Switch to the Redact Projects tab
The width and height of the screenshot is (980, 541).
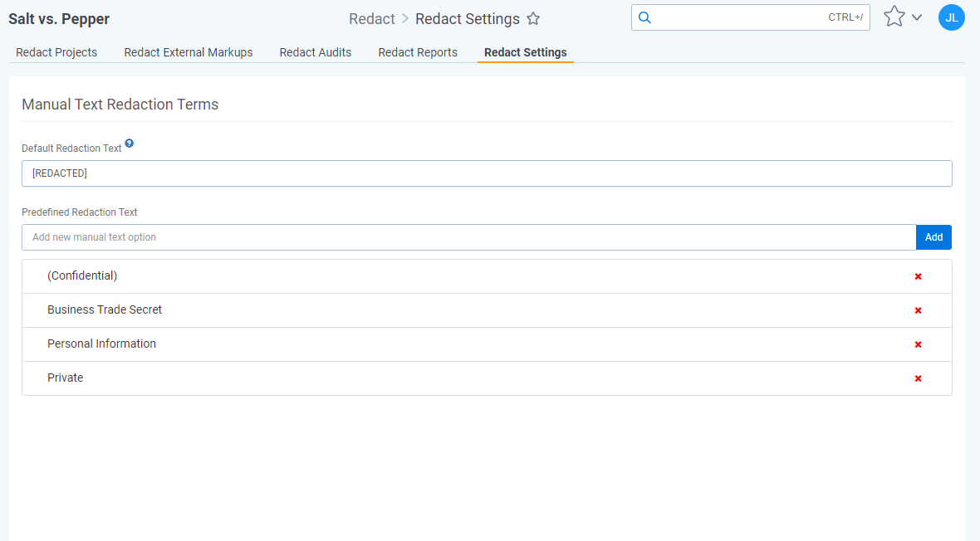(56, 52)
